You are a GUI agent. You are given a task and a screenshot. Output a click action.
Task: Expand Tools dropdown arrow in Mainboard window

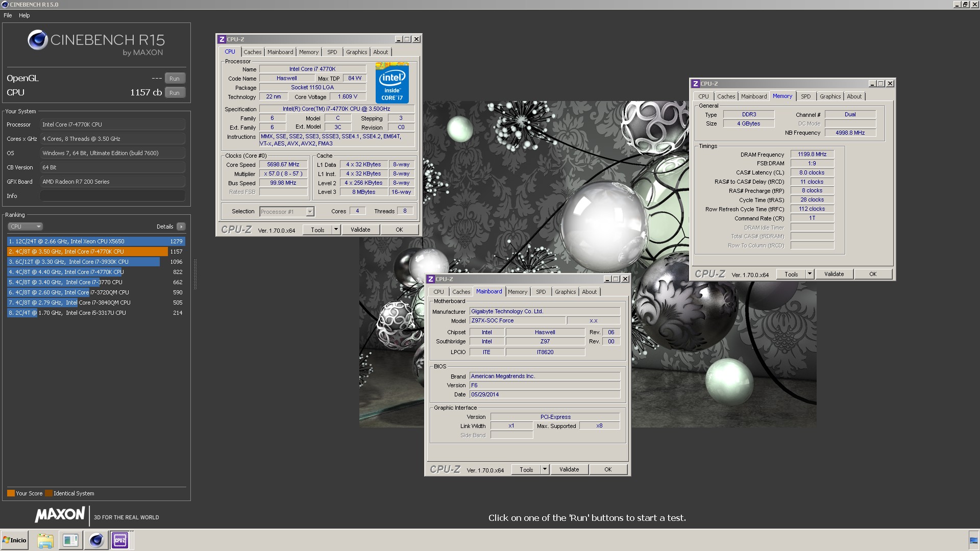[x=545, y=469]
